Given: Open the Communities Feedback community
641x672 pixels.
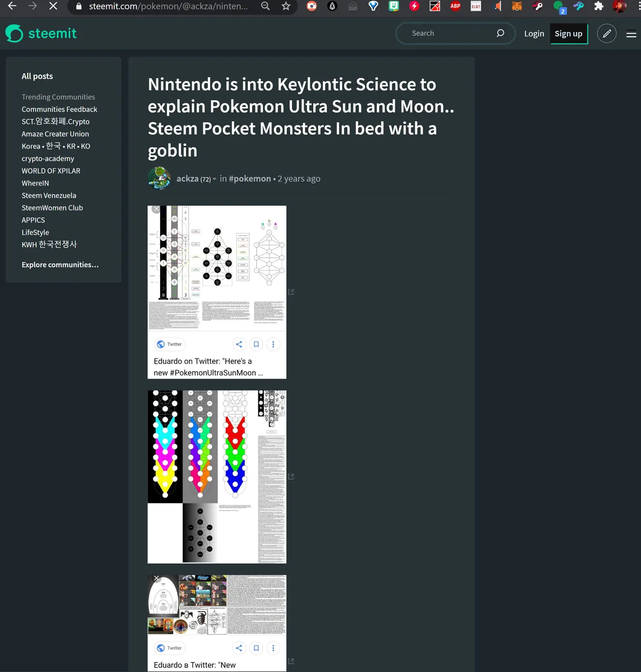Looking at the screenshot, I should click(59, 109).
